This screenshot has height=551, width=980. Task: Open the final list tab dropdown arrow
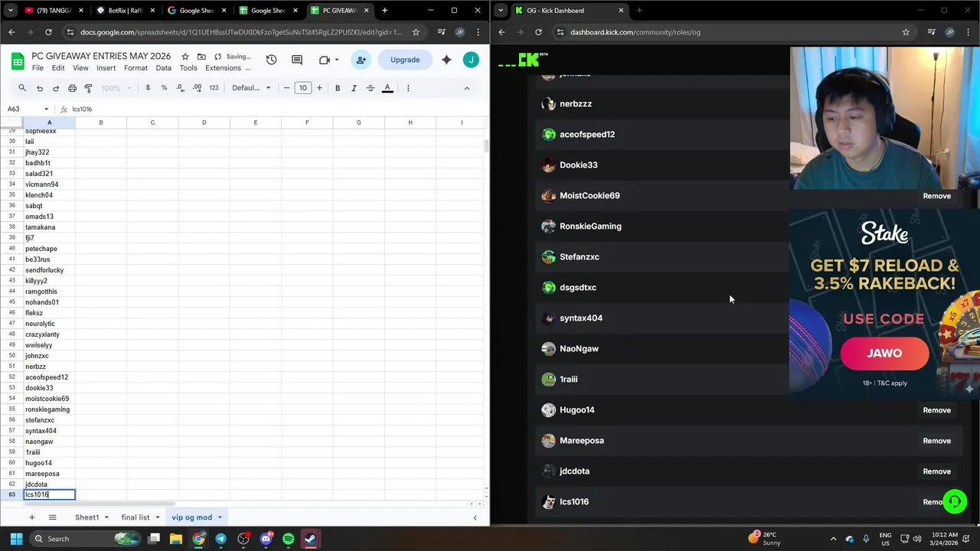tap(158, 518)
